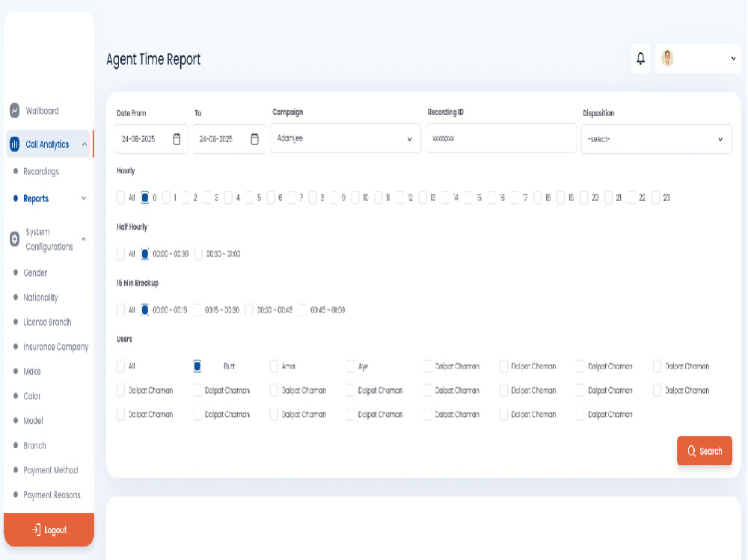This screenshot has width=748, height=560.
Task: Expand the Reports submenu chevron
Action: coord(84,198)
